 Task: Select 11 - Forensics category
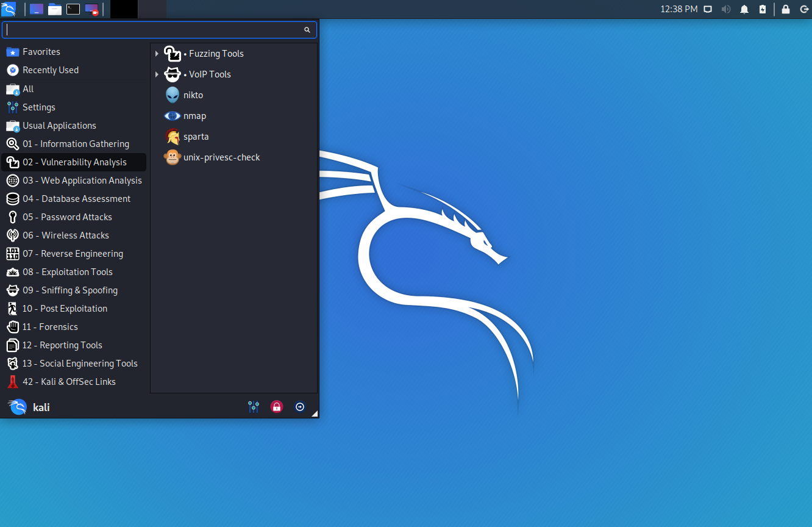[74, 326]
